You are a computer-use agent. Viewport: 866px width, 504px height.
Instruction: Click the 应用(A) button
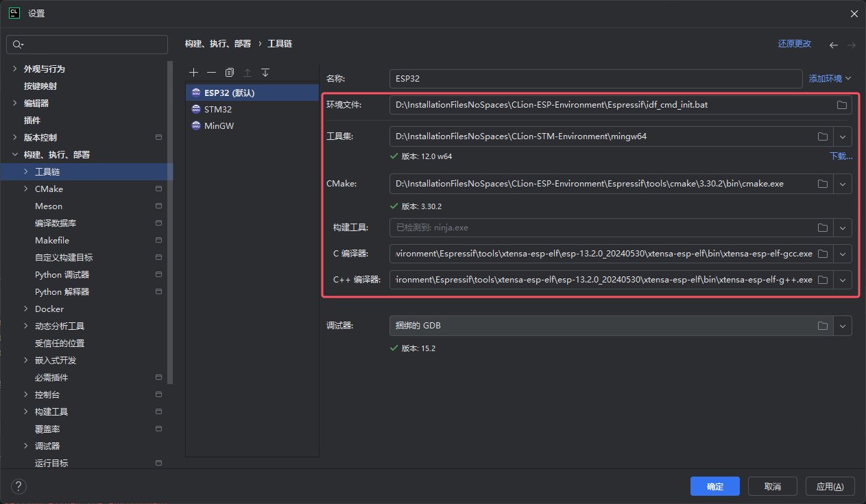(830, 486)
